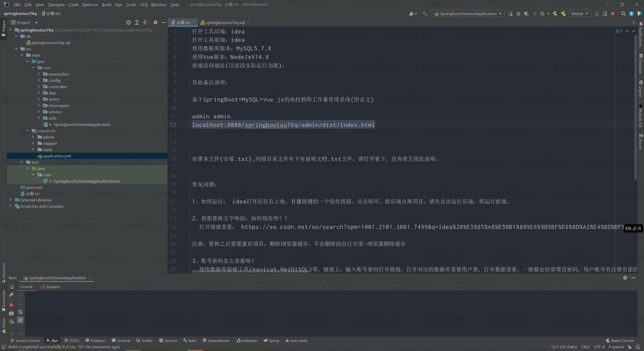Screen dimensions: 644x351
Task: Open the Refactor menu
Action: click(90, 5)
